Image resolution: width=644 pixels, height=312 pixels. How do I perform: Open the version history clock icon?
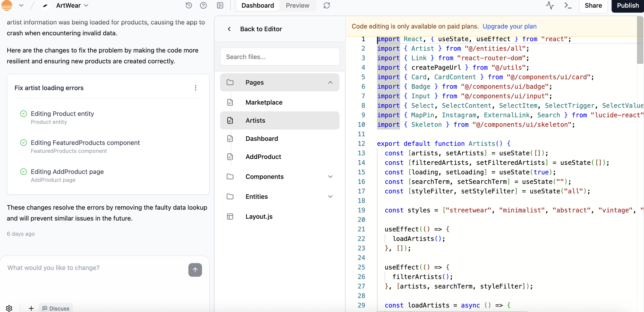tap(189, 5)
